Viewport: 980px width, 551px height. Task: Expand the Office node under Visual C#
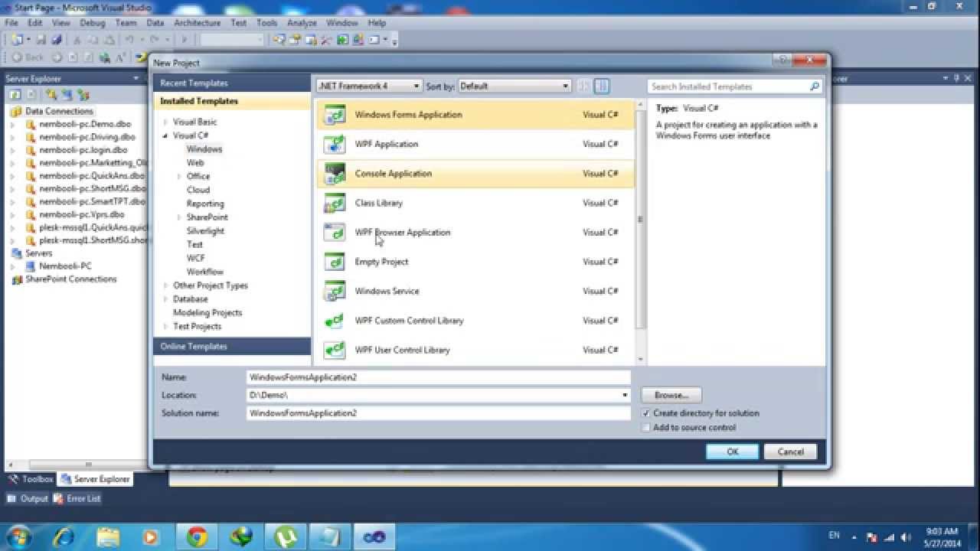click(179, 177)
